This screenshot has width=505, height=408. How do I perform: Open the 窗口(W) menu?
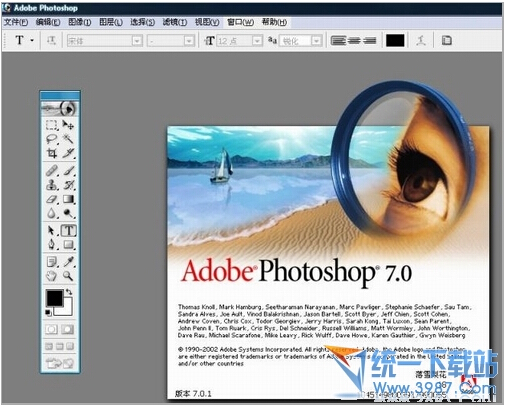pos(240,22)
